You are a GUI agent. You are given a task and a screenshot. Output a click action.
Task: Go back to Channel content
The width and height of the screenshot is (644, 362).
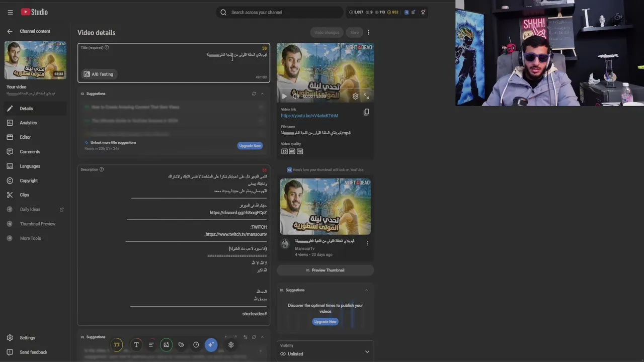pos(10,31)
